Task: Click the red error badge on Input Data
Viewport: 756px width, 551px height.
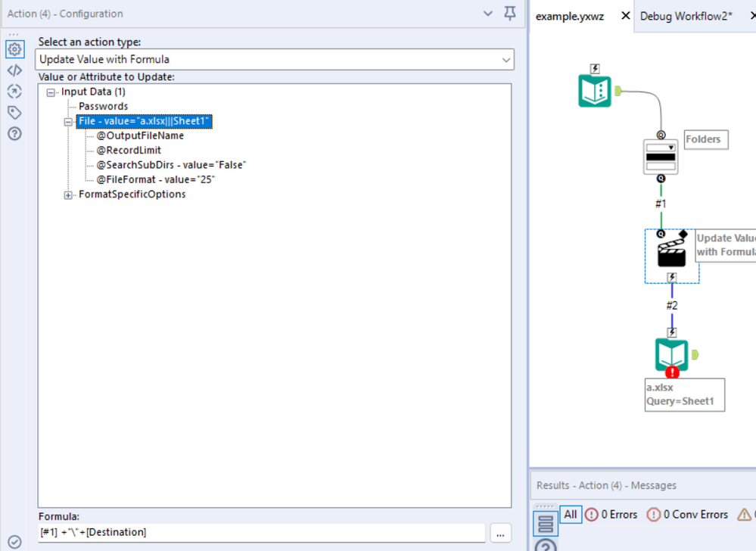Action: pyautogui.click(x=672, y=372)
